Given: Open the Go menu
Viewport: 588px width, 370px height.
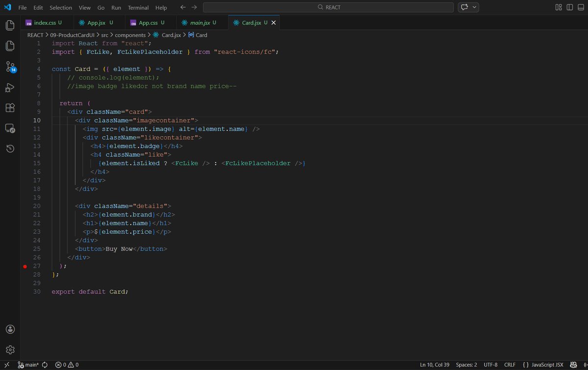Looking at the screenshot, I should 101,7.
